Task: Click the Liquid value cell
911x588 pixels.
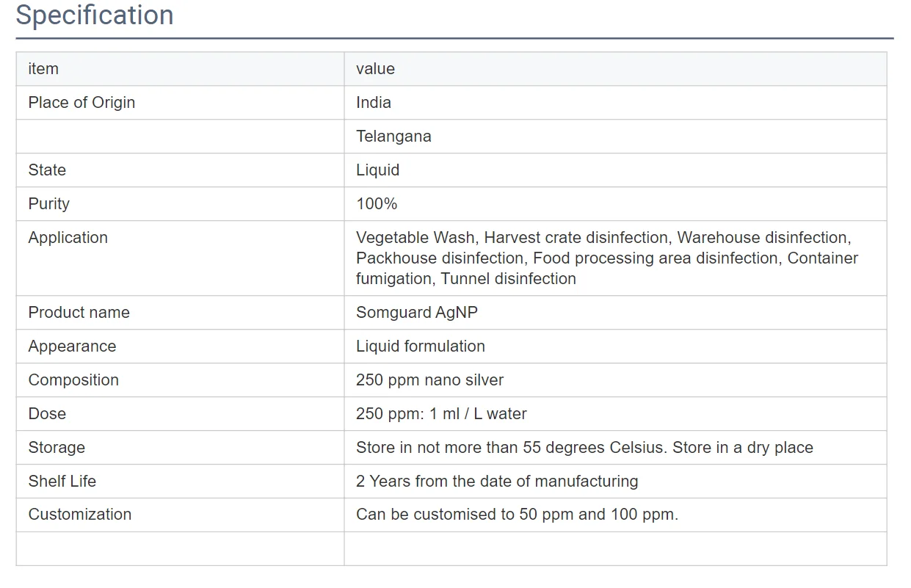Action: (377, 170)
